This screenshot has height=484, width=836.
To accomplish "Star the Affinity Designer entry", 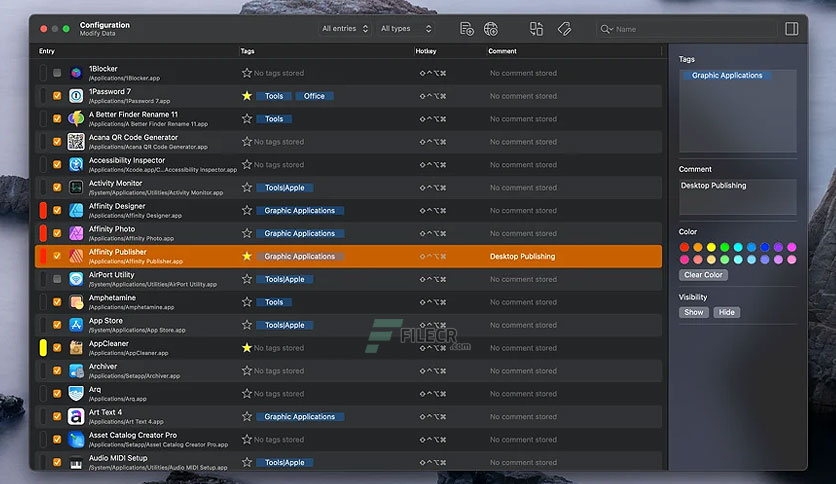I will point(246,211).
